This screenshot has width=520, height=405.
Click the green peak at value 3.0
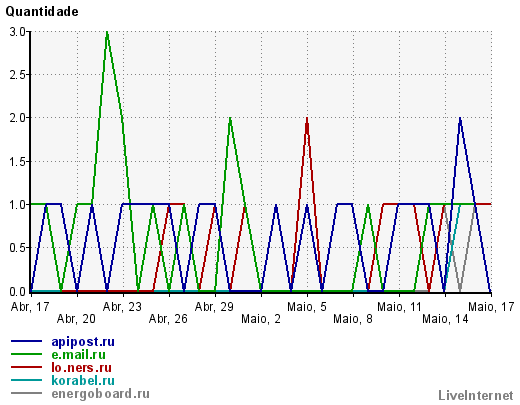click(107, 32)
